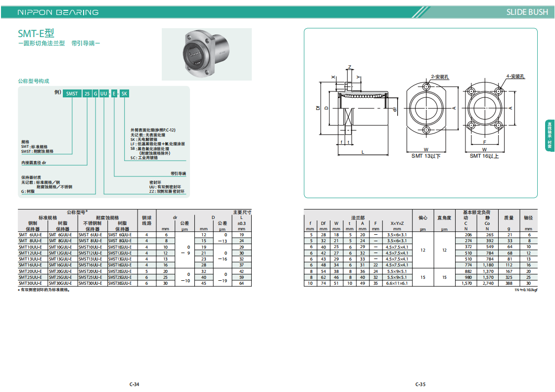Click the 钢球线路 column header
The width and height of the screenshot is (555, 392).
coord(146,220)
